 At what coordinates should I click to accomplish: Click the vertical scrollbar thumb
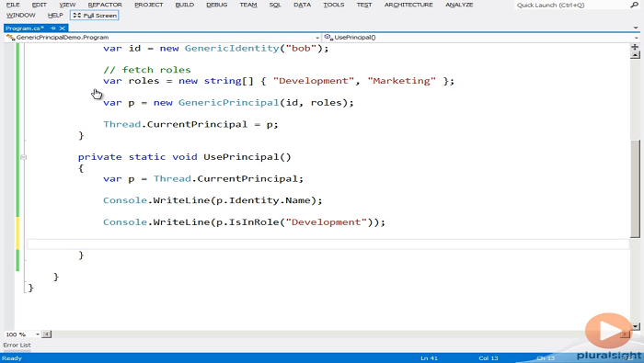[x=636, y=188]
